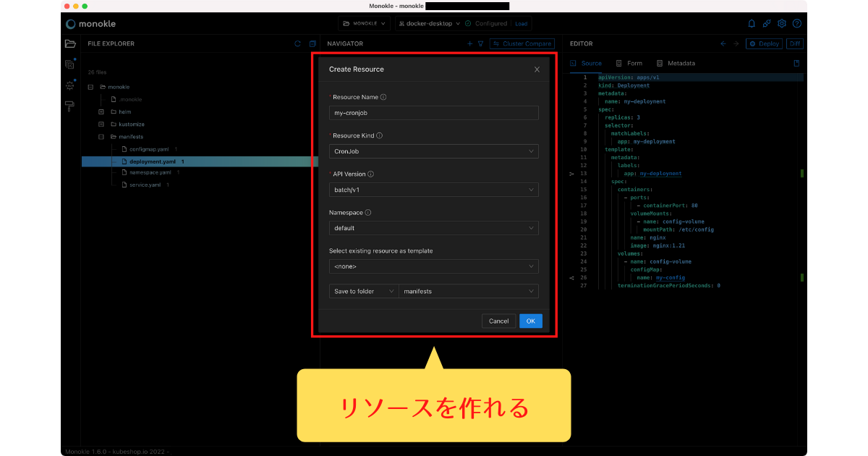Open the MONOKLE project selector dropdown
This screenshot has width=868, height=456.
point(365,23)
